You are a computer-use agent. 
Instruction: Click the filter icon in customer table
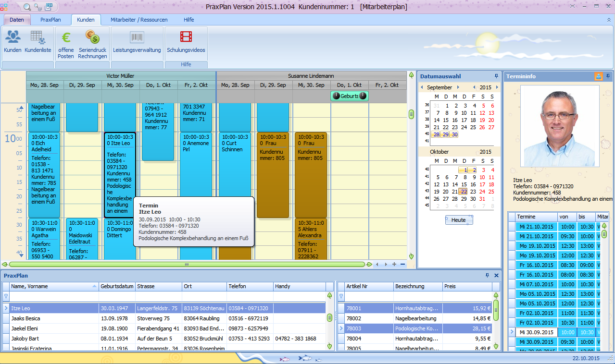(x=6, y=296)
